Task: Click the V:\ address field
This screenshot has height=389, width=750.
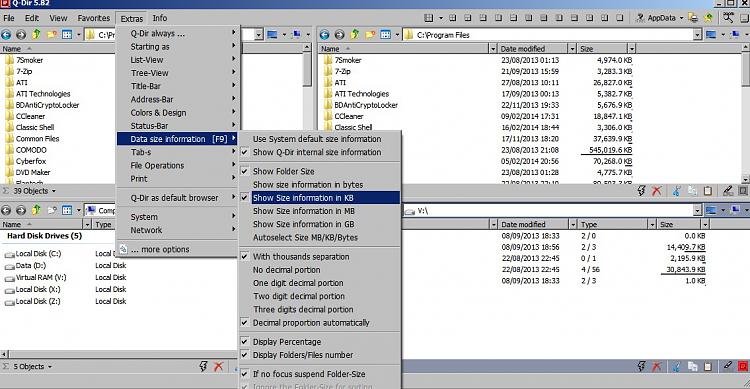Action: pos(549,211)
